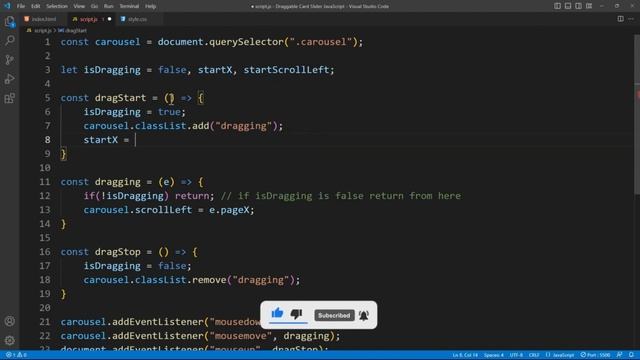
Task: Change indentation via Spaces: 4
Action: point(493,355)
